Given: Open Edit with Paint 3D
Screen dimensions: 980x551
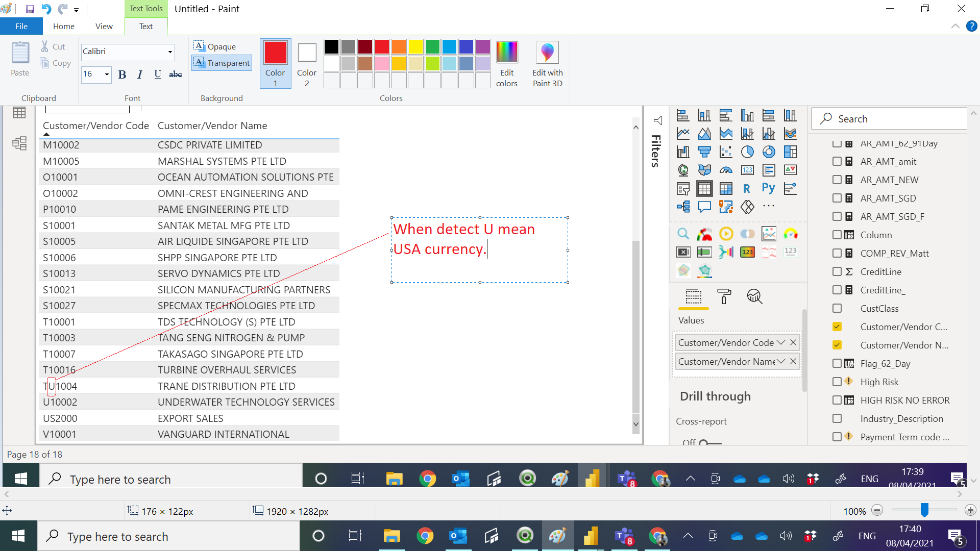Looking at the screenshot, I should (547, 64).
